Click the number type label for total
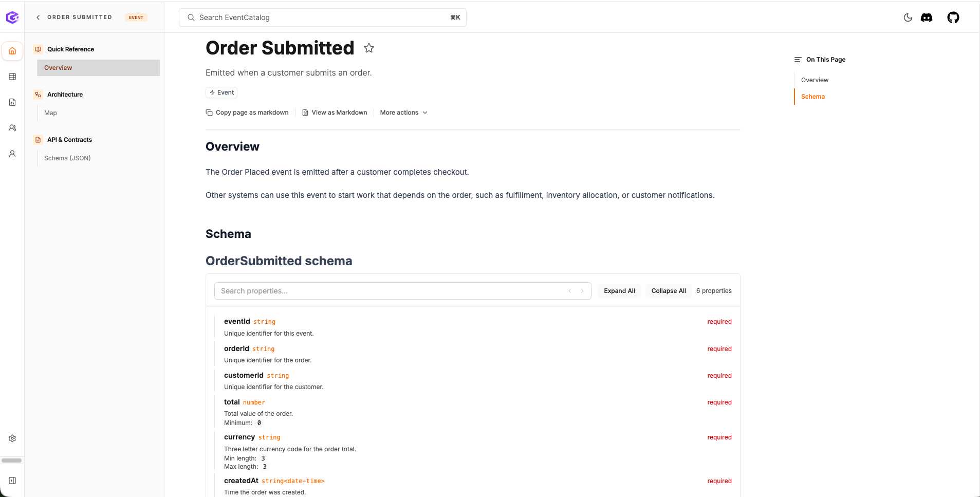 [x=254, y=402]
